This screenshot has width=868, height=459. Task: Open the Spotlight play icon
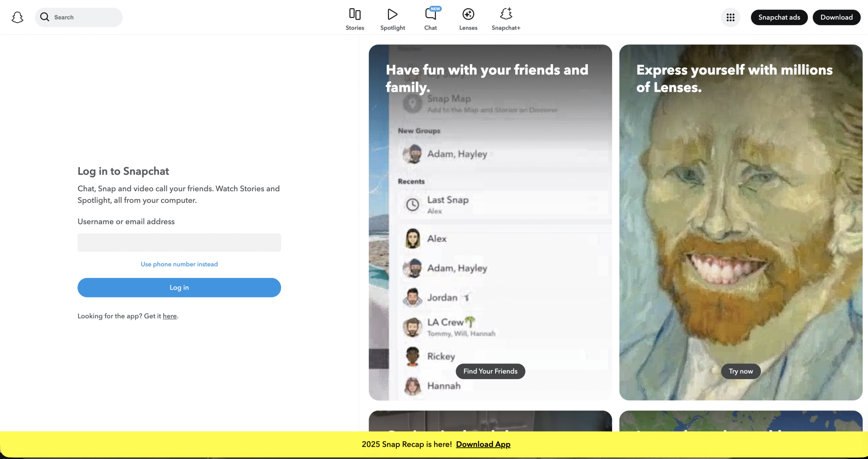tap(392, 14)
